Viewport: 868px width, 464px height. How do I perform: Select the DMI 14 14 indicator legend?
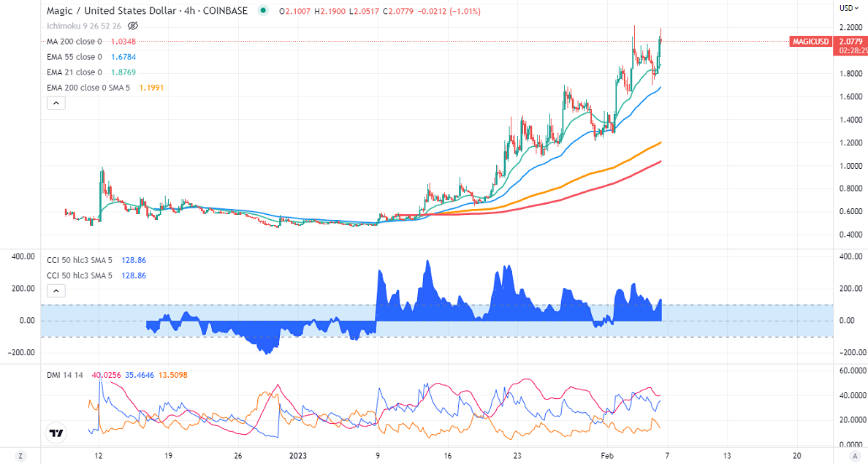click(x=64, y=375)
